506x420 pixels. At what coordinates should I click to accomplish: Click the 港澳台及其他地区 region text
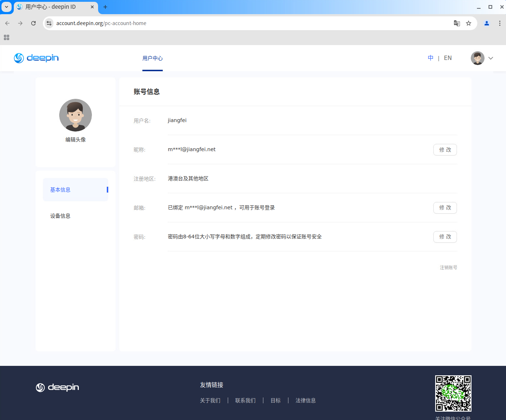click(188, 178)
